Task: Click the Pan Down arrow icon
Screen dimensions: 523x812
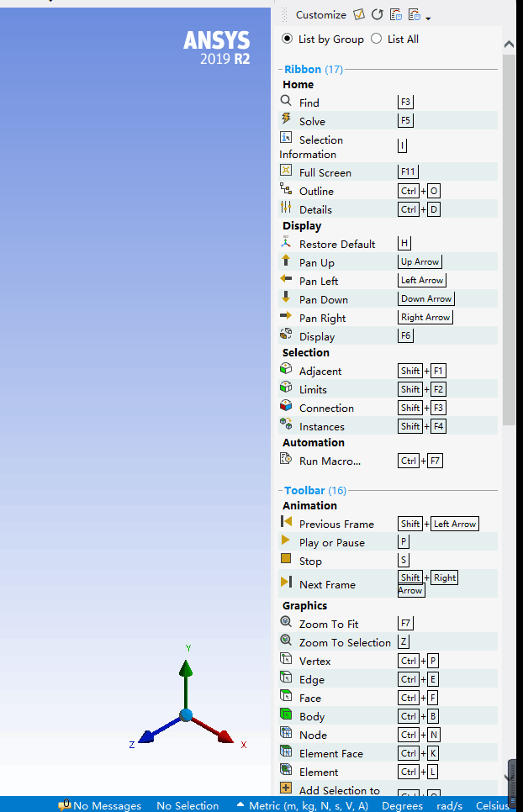Action: coord(286,298)
